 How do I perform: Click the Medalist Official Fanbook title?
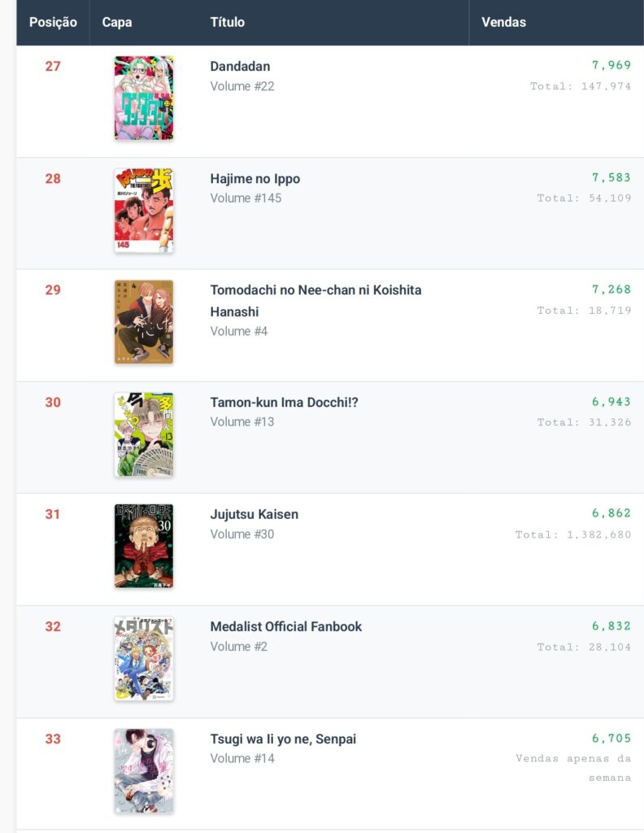pos(285,626)
